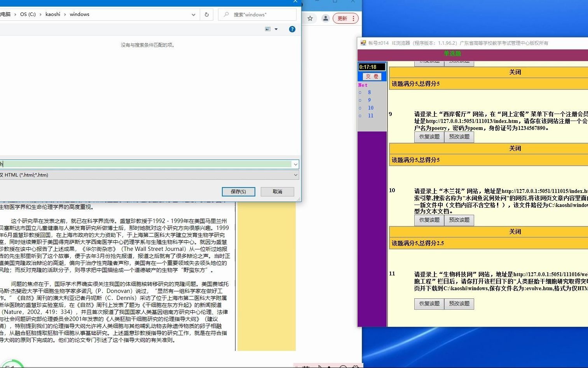Select question 11 radio button

pos(360,116)
